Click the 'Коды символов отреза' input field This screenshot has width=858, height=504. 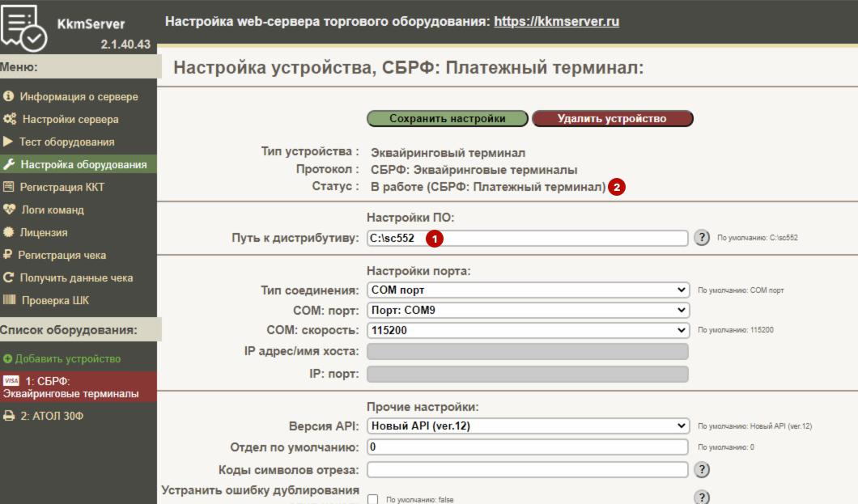528,469
